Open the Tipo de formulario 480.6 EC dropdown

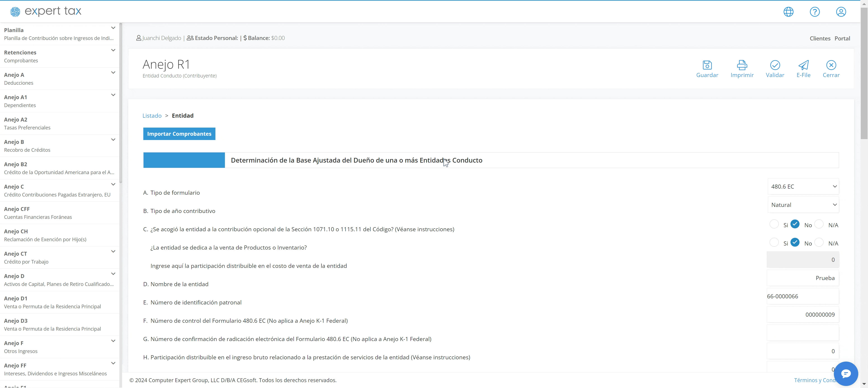point(803,187)
